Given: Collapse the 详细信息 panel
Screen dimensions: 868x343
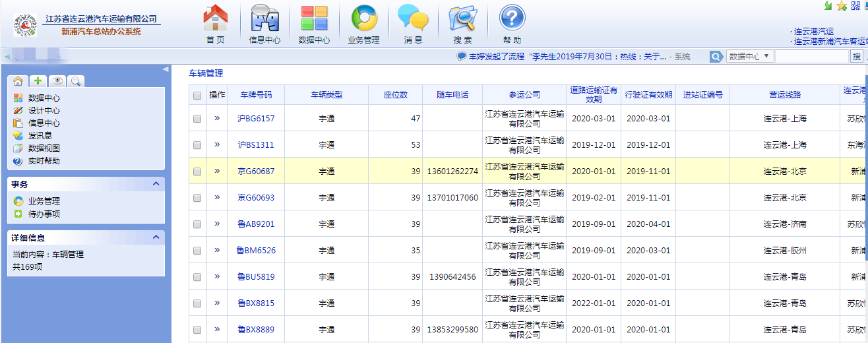Looking at the screenshot, I should pyautogui.click(x=156, y=237).
